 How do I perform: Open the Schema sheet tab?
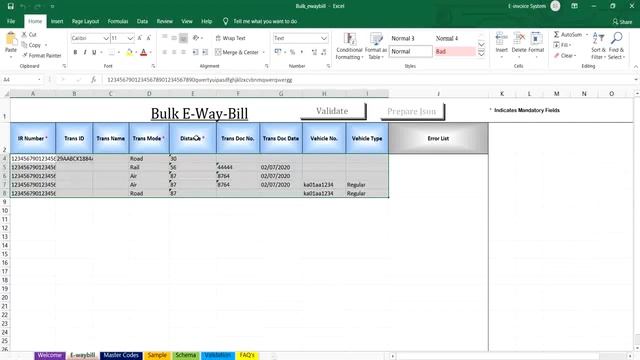tap(186, 356)
